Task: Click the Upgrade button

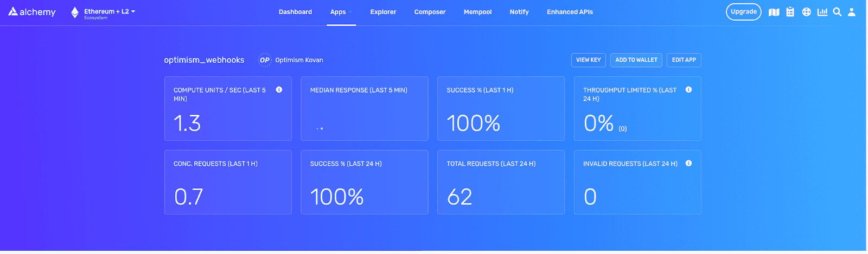Action: click(743, 12)
